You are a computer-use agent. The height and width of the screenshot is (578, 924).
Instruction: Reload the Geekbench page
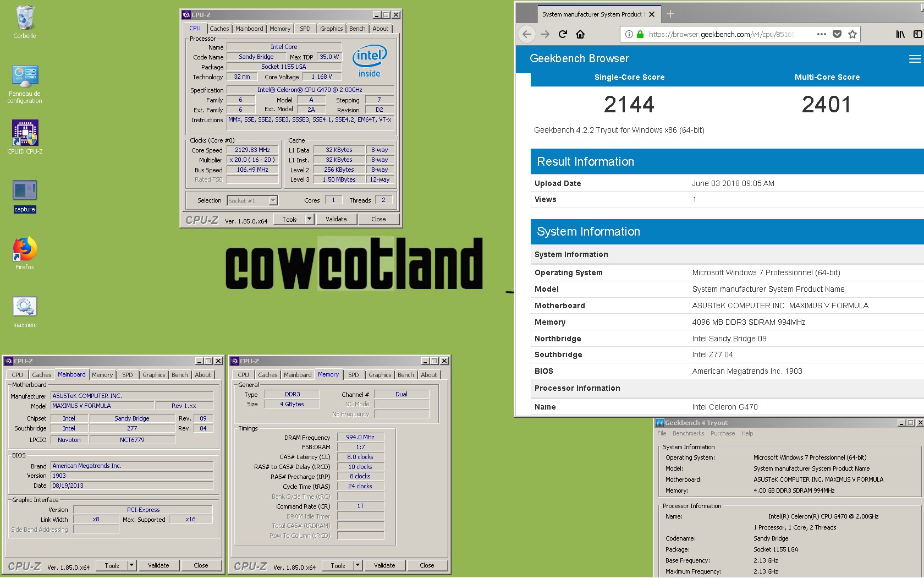[563, 34]
